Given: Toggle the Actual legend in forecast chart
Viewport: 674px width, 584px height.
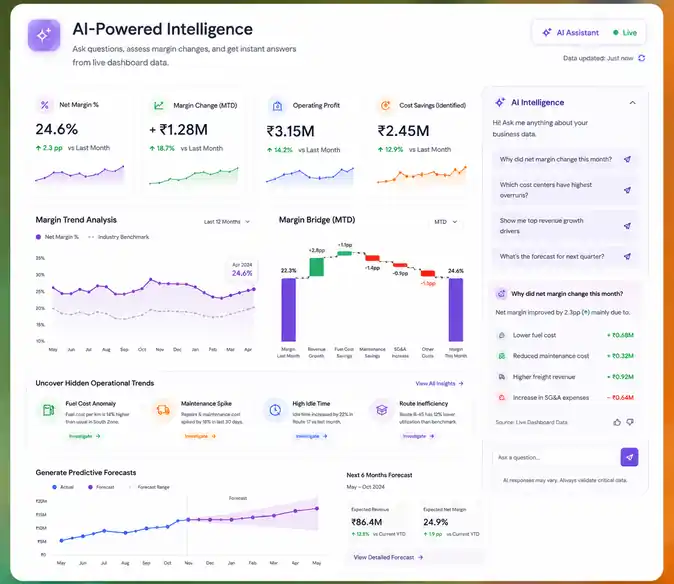Looking at the screenshot, I should 63,487.
